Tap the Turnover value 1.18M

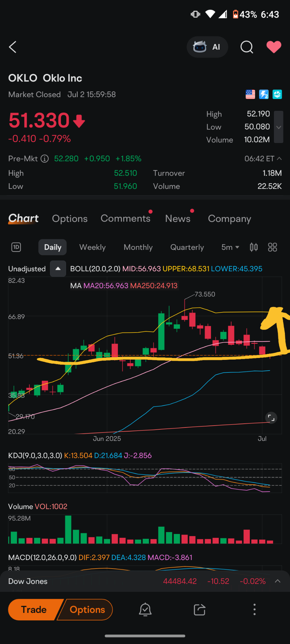[x=272, y=173]
